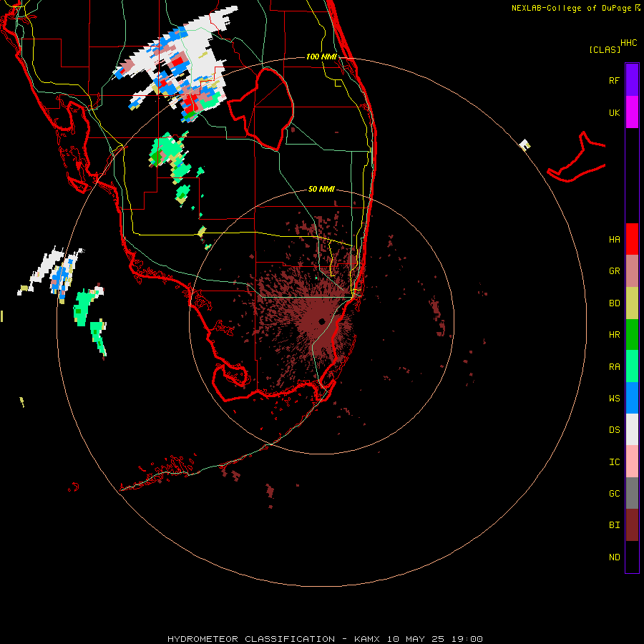Click the GR pink legend swatch
The height and width of the screenshot is (644, 644).
click(632, 271)
